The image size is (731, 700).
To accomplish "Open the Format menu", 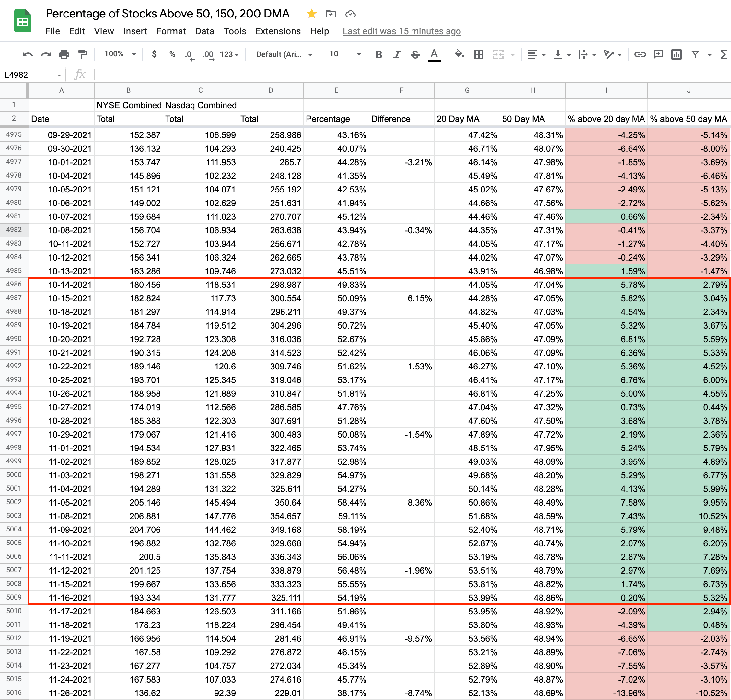I will coord(171,31).
